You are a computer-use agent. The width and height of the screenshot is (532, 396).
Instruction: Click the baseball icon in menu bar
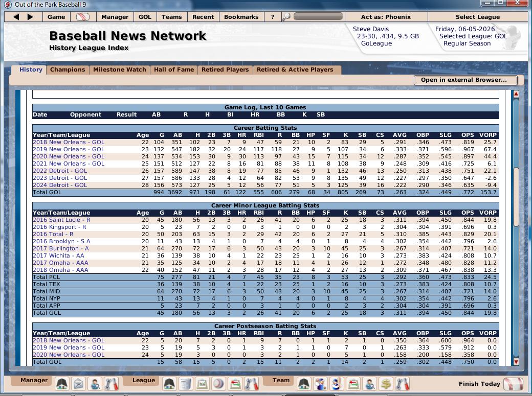(x=82, y=17)
